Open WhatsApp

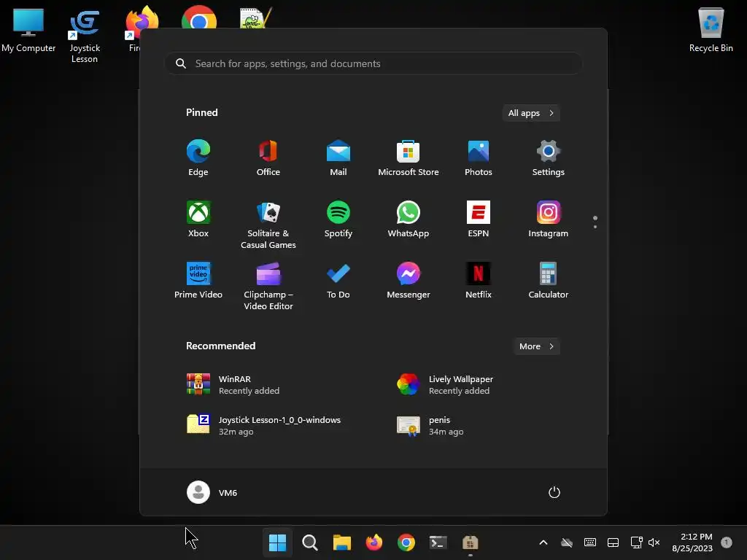[409, 219]
